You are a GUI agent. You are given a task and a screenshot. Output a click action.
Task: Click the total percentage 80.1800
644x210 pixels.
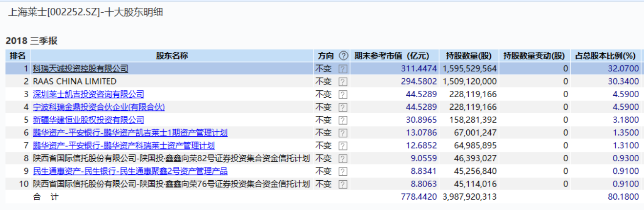[623, 196]
